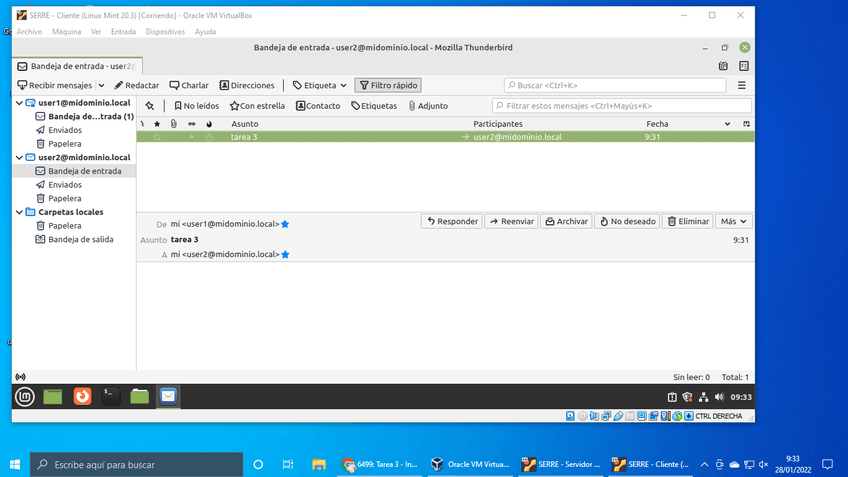The image size is (848, 477).
Task: Select the tarea 3 message row
Action: (446, 137)
